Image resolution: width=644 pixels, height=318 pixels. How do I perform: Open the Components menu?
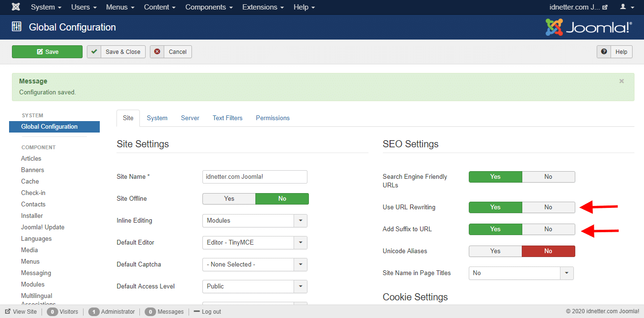209,7
